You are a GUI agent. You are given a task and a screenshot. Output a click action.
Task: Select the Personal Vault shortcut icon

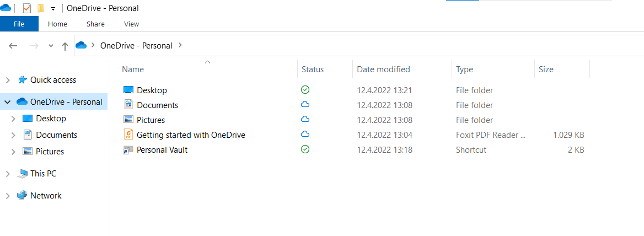[128, 150]
